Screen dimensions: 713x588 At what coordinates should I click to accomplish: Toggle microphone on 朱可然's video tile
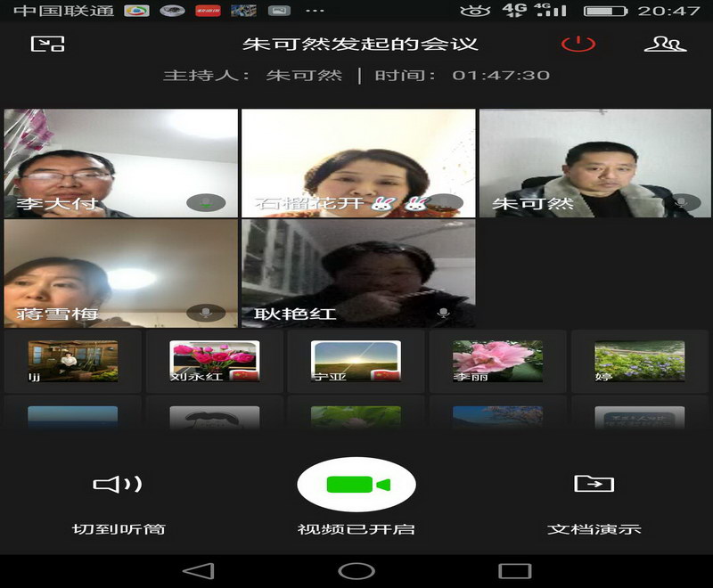pyautogui.click(x=682, y=203)
